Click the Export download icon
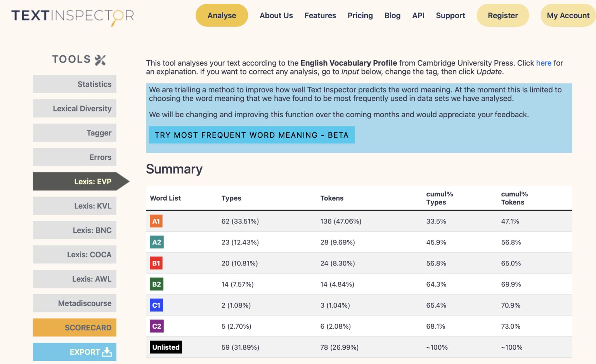This screenshot has height=364, width=596. pyautogui.click(x=106, y=352)
